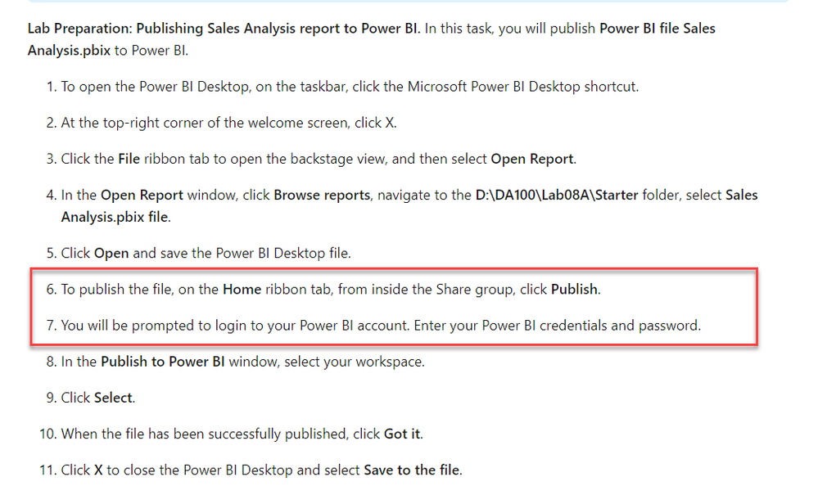Viewport: 818px width, 504px height.
Task: Click step 10 text mentioning 'Got it'
Action: pyautogui.click(x=242, y=434)
